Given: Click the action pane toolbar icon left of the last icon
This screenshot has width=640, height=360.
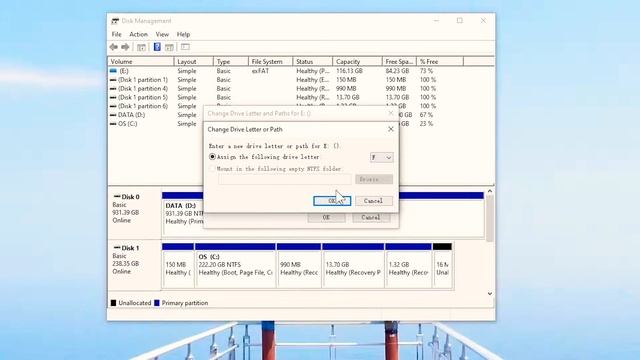Looking at the screenshot, I should pos(169,47).
